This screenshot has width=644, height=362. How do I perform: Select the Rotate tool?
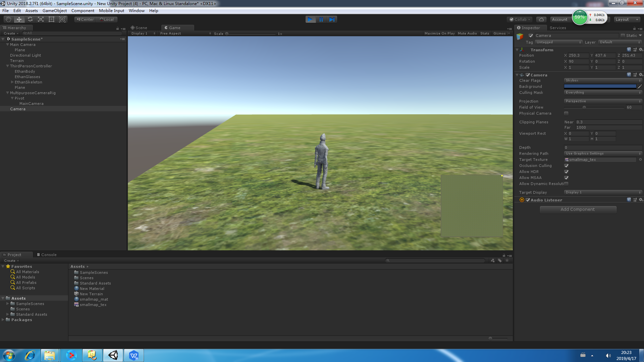[30, 19]
